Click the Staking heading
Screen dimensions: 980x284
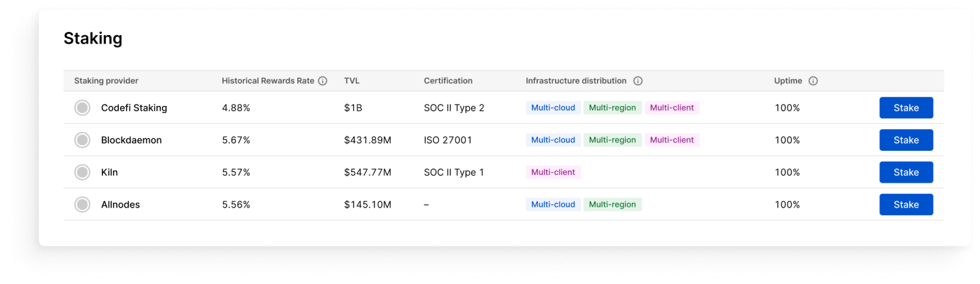(x=93, y=39)
